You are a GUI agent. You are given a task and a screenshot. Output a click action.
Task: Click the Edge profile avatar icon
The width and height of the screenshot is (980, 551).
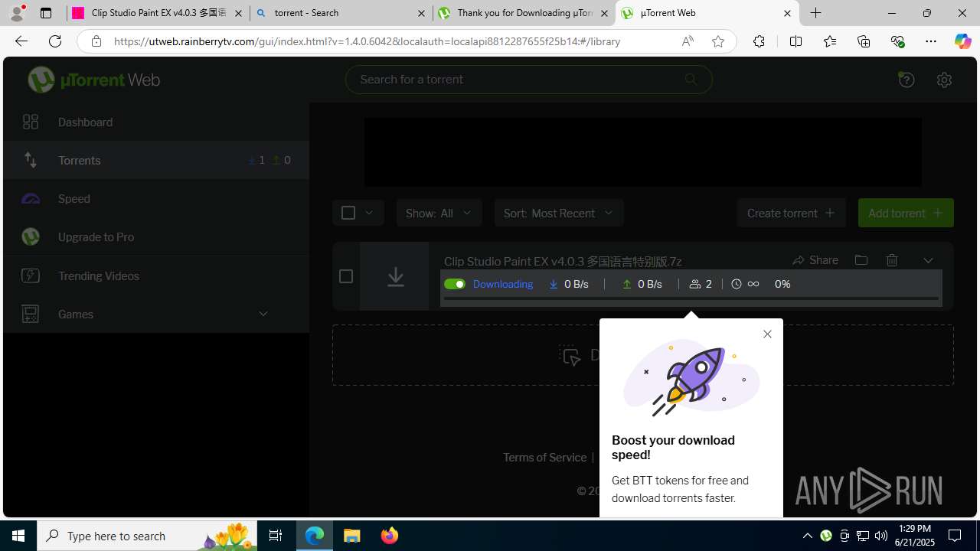[17, 13]
